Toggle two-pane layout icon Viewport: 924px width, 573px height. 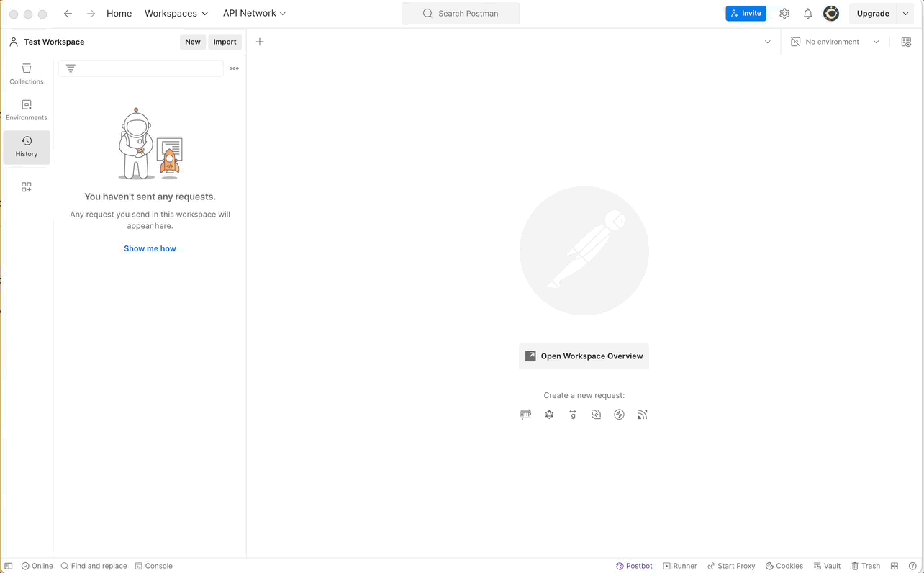894,566
